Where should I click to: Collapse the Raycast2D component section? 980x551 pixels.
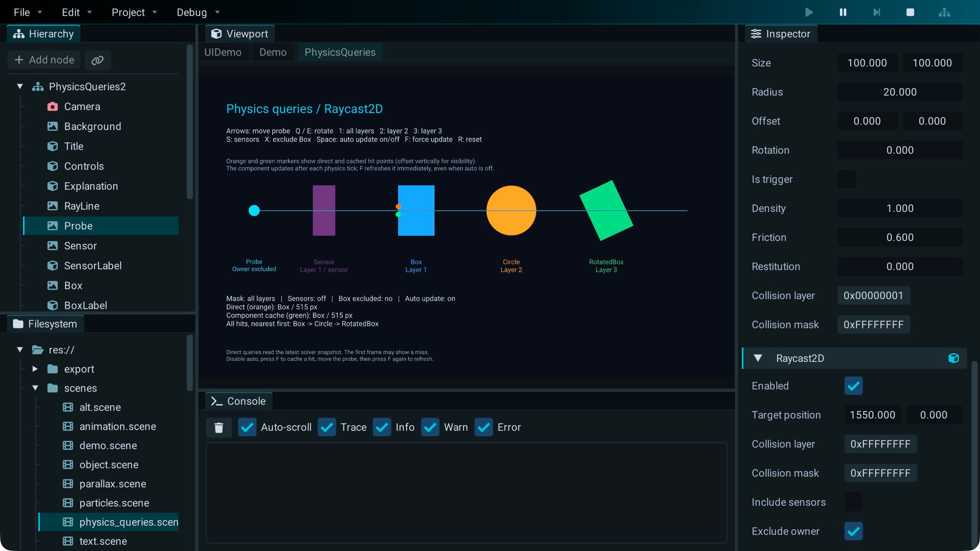(x=758, y=358)
